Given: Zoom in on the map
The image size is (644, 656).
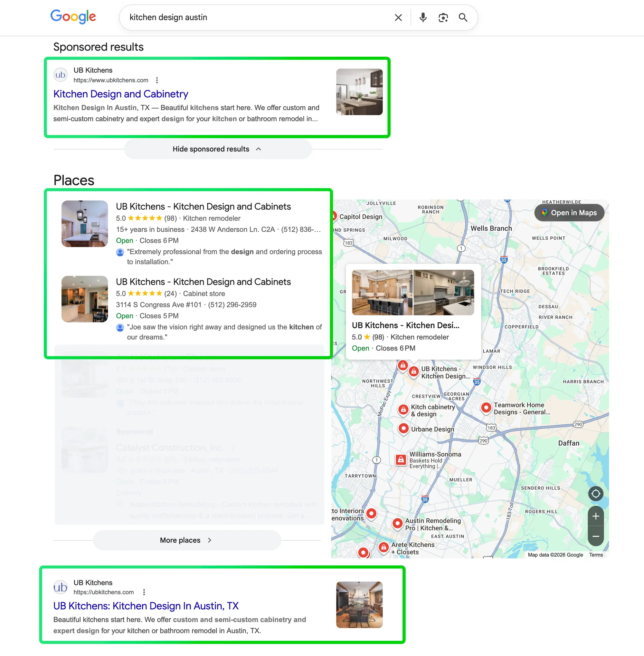Looking at the screenshot, I should pyautogui.click(x=596, y=516).
